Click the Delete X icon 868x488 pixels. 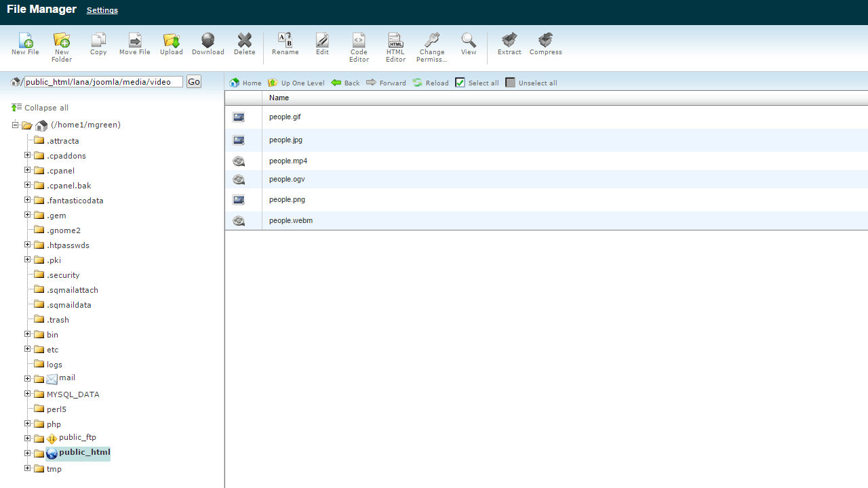(245, 40)
